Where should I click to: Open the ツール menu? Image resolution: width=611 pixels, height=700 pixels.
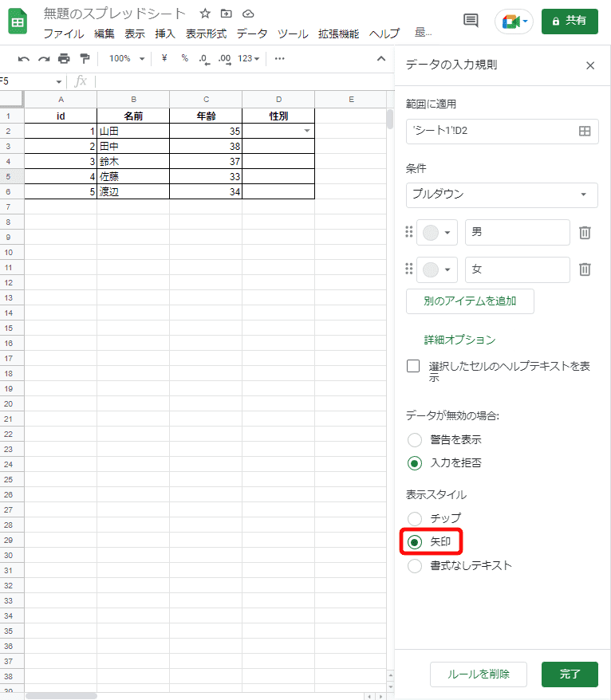tap(293, 34)
